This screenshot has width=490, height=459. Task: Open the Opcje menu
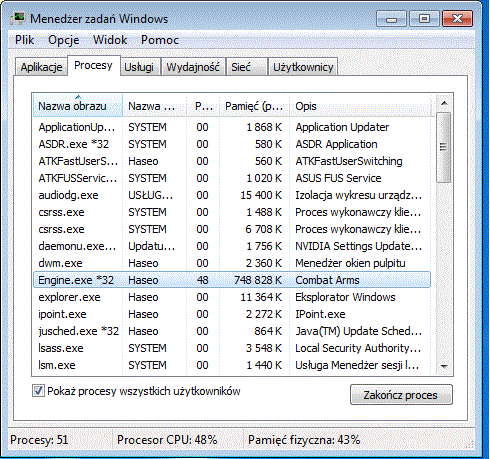tap(64, 40)
